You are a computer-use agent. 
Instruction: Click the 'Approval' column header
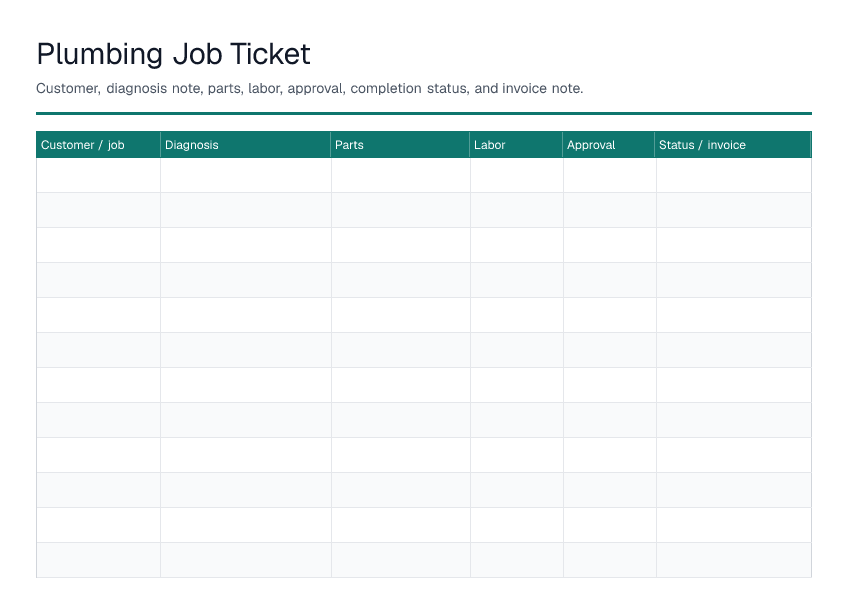[x=609, y=144]
